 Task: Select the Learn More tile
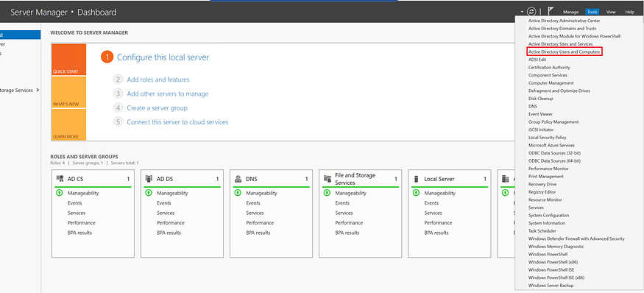[68, 124]
